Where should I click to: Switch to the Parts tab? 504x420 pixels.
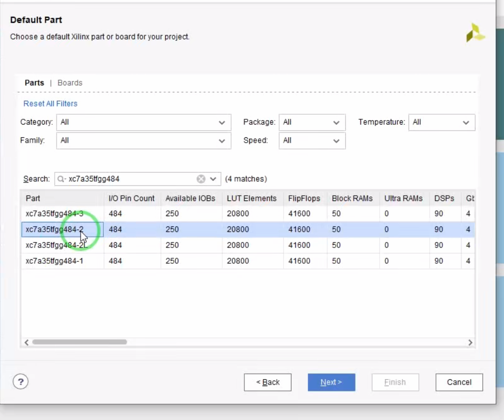pyautogui.click(x=34, y=83)
